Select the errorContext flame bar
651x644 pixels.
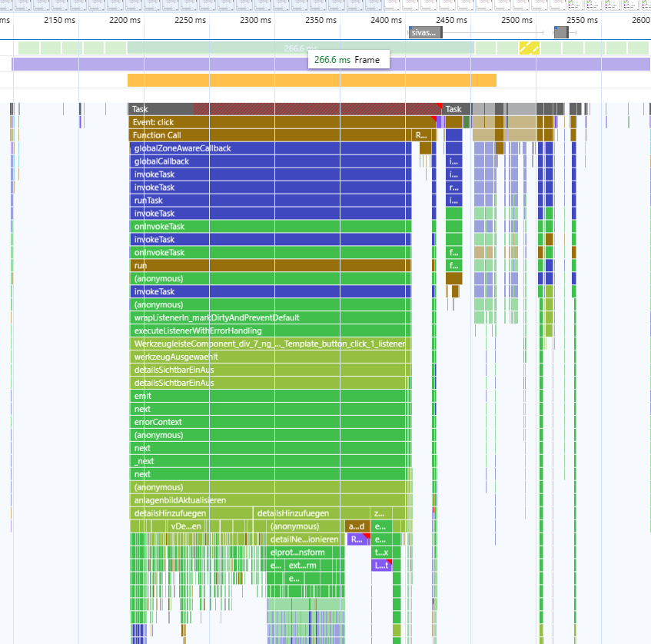[x=269, y=422]
